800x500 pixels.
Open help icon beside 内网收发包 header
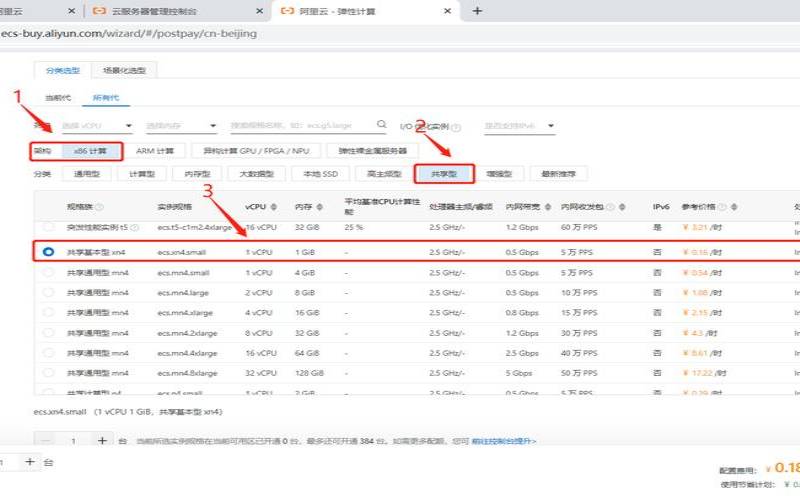(x=610, y=207)
